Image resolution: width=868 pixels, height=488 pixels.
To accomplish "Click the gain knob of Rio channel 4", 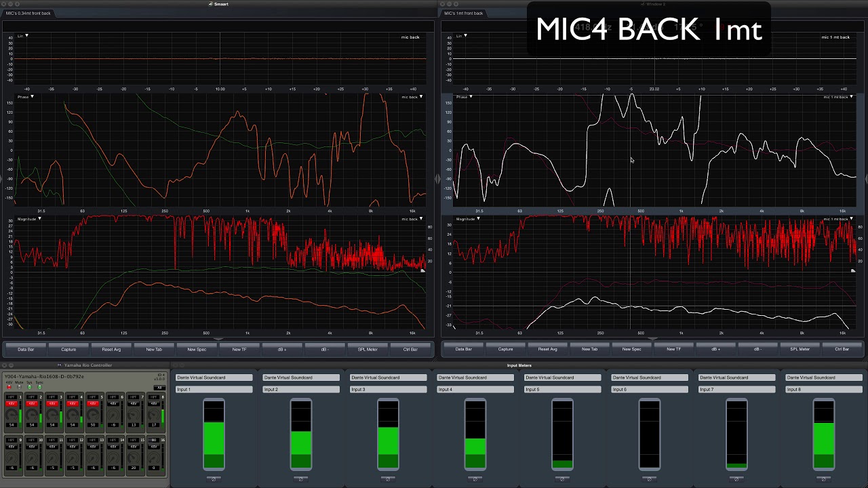I will (x=73, y=415).
